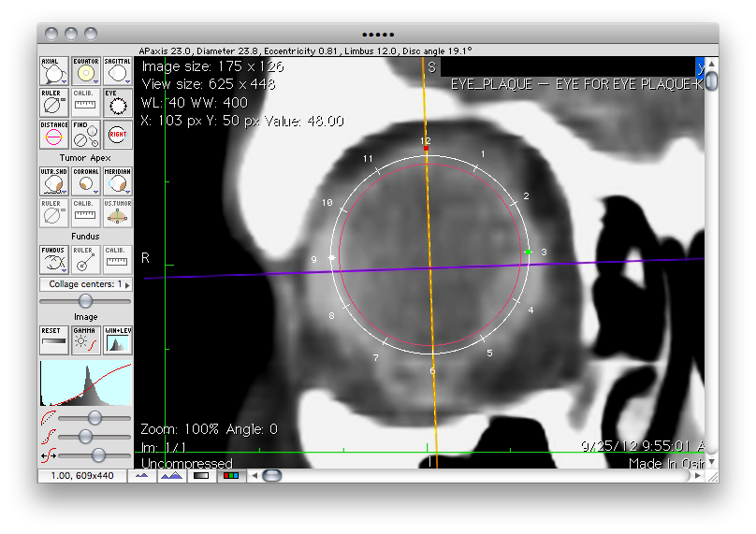Select the top-row Ruler tool

pyautogui.click(x=53, y=102)
